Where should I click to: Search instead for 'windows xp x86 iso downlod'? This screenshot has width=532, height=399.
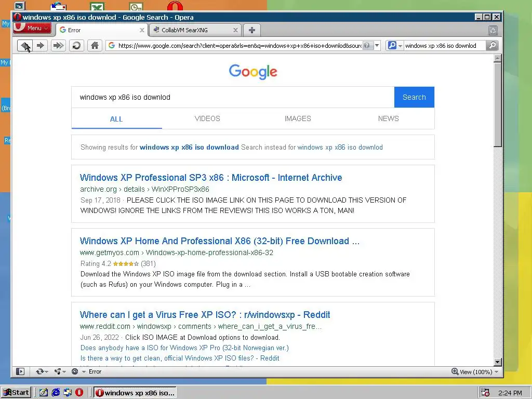pyautogui.click(x=340, y=147)
